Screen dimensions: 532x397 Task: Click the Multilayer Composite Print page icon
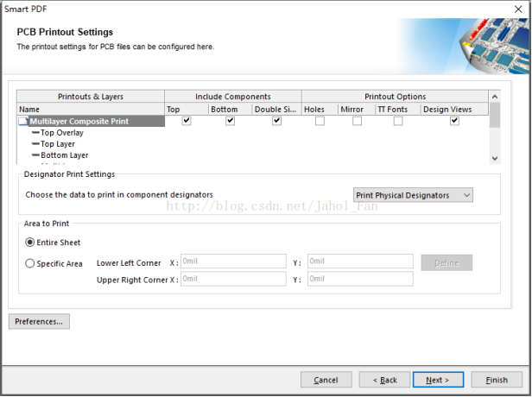(x=23, y=123)
